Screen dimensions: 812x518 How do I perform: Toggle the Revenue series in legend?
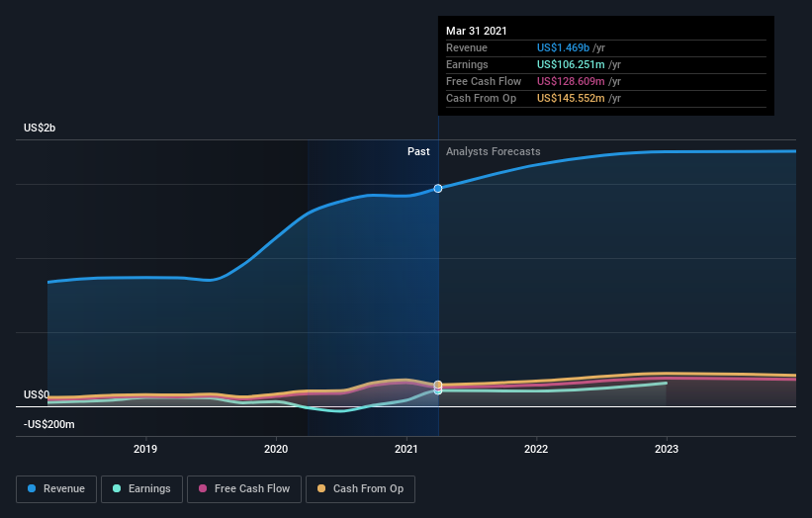coord(56,489)
